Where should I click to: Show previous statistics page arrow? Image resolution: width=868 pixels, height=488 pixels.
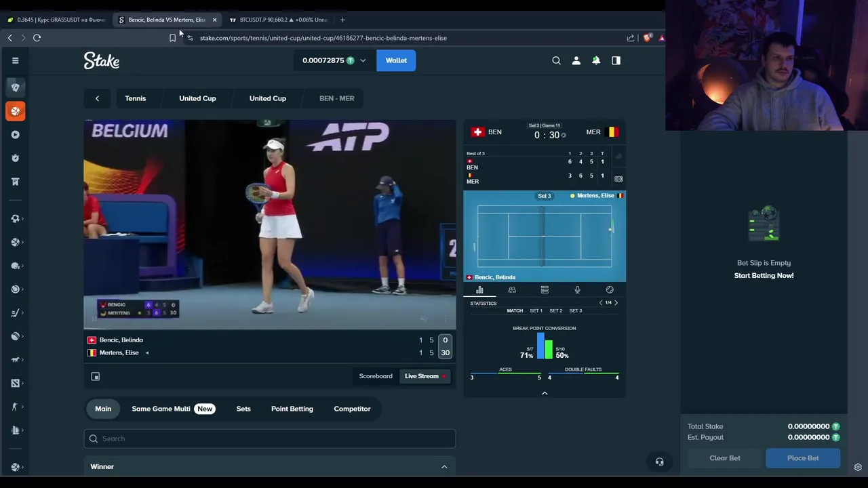pos(600,303)
